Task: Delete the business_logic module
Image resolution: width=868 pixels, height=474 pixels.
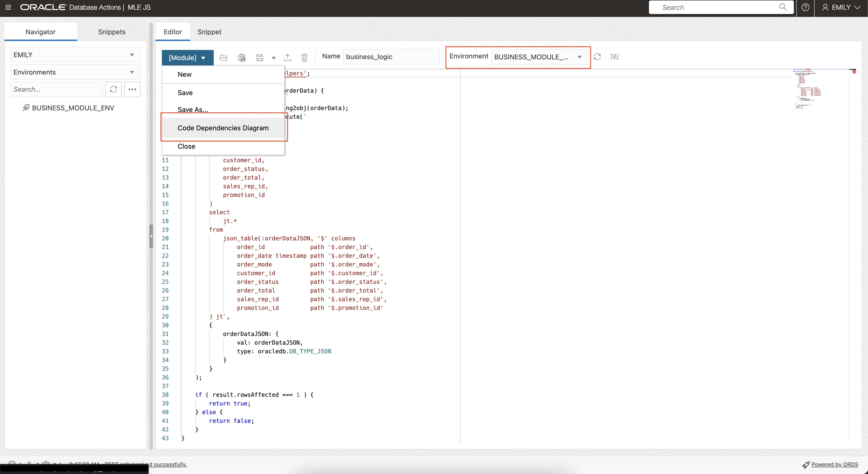Action: [x=304, y=58]
